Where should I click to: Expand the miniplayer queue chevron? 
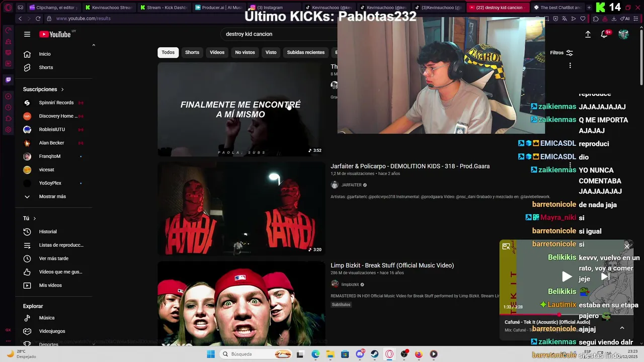click(622, 327)
